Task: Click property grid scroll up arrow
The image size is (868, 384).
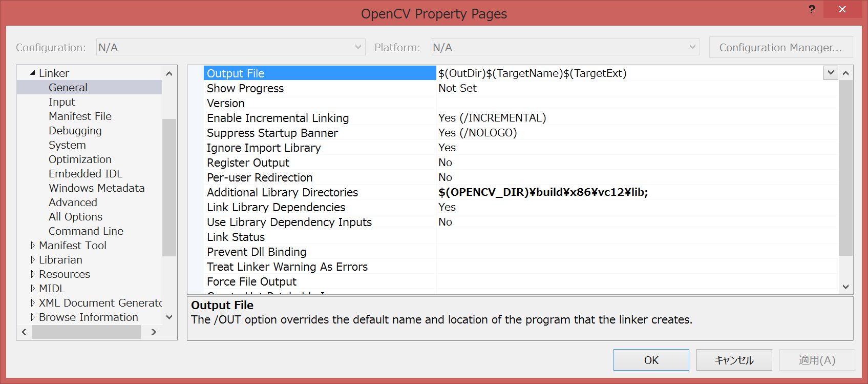Action: [846, 73]
